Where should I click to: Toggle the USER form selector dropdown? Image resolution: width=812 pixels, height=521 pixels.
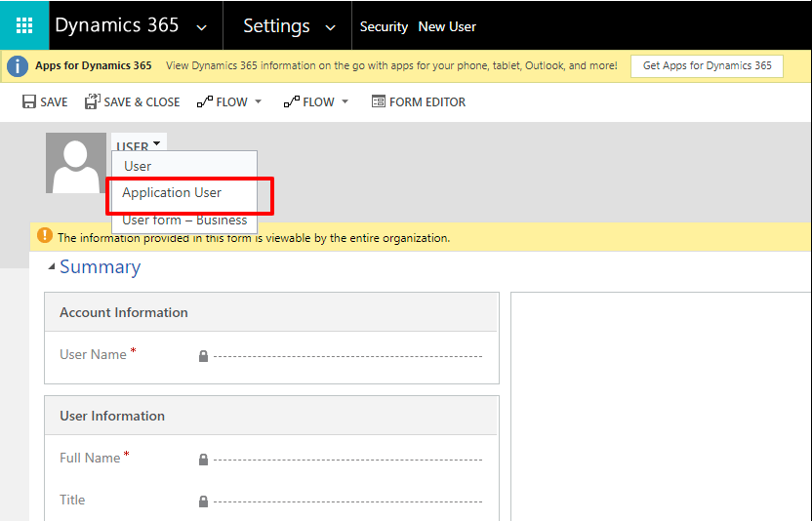tap(156, 144)
